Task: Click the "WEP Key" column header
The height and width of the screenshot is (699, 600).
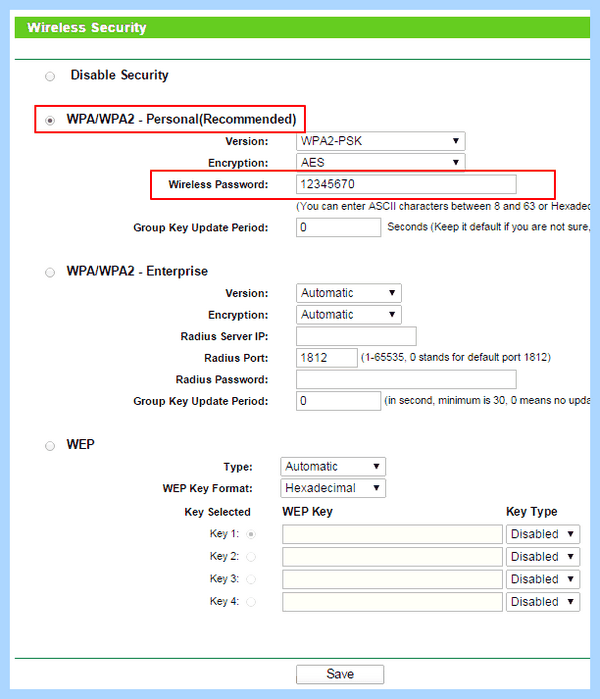Action: [x=307, y=512]
